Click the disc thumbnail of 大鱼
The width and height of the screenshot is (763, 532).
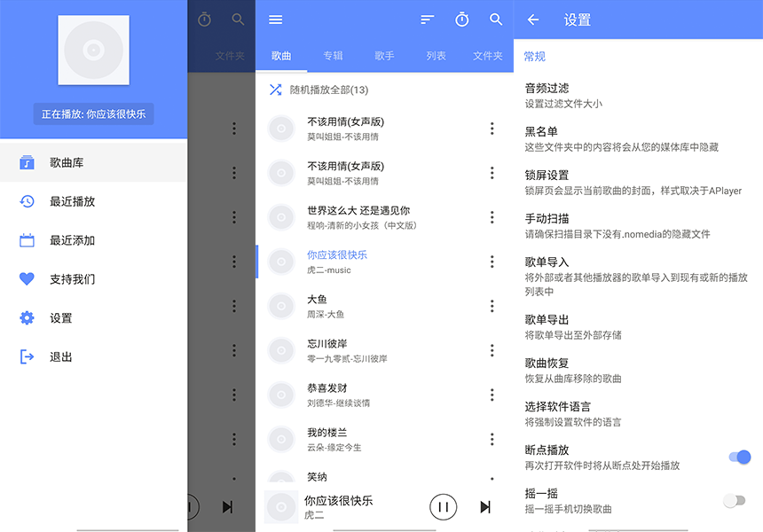[x=281, y=306]
